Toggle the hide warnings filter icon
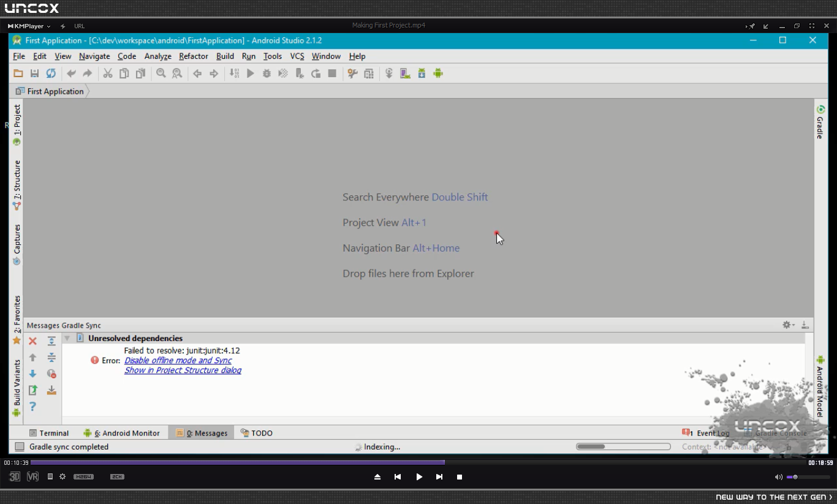 click(x=51, y=374)
